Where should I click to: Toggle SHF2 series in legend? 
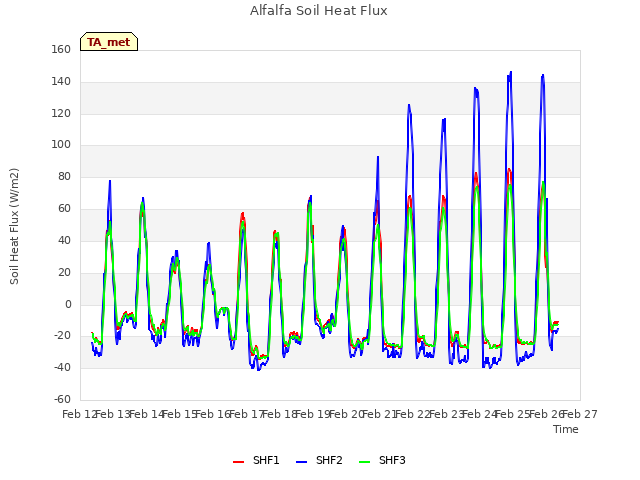[x=319, y=460]
